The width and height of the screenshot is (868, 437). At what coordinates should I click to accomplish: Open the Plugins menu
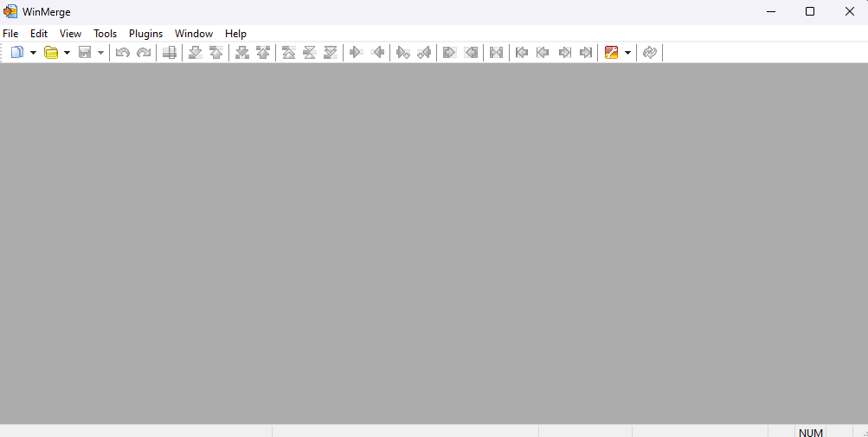pyautogui.click(x=145, y=34)
